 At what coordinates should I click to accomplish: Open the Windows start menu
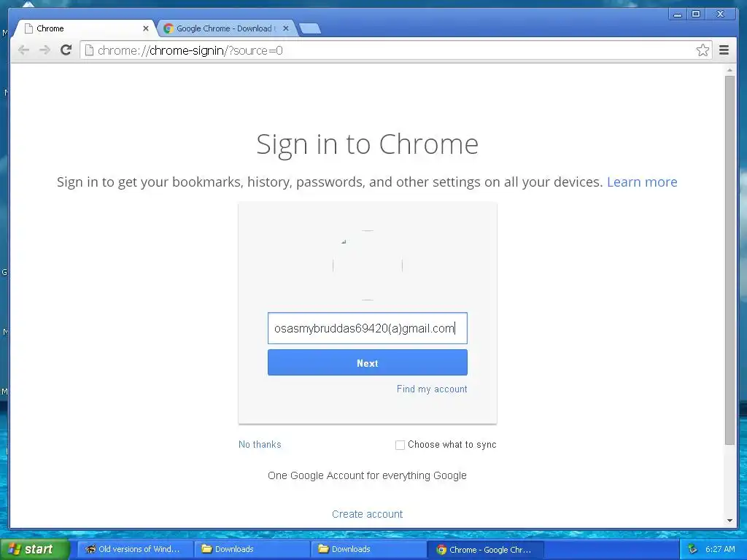pos(34,549)
